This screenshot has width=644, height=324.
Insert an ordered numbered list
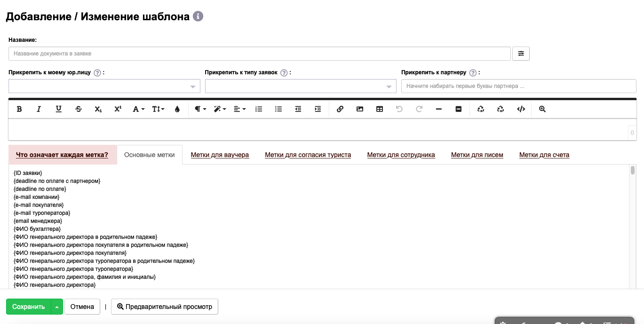(x=259, y=109)
